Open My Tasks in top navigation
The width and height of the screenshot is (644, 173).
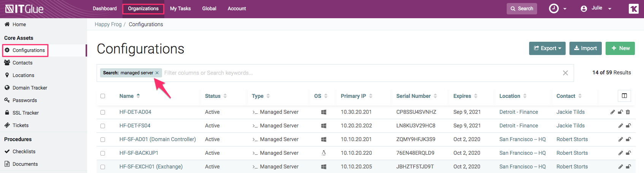tap(180, 8)
